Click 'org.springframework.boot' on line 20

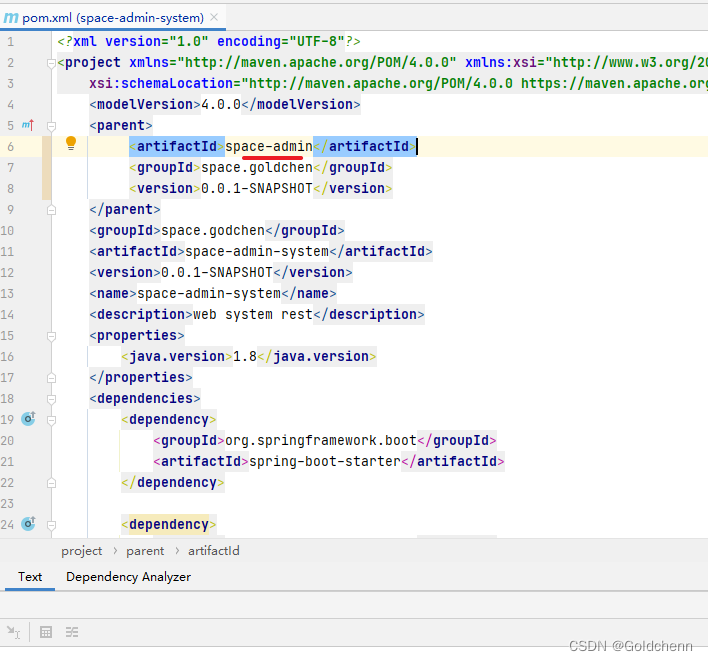tap(321, 440)
